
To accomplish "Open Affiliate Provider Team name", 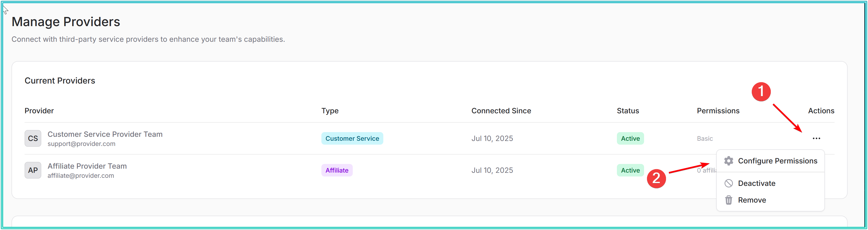I will 87,166.
